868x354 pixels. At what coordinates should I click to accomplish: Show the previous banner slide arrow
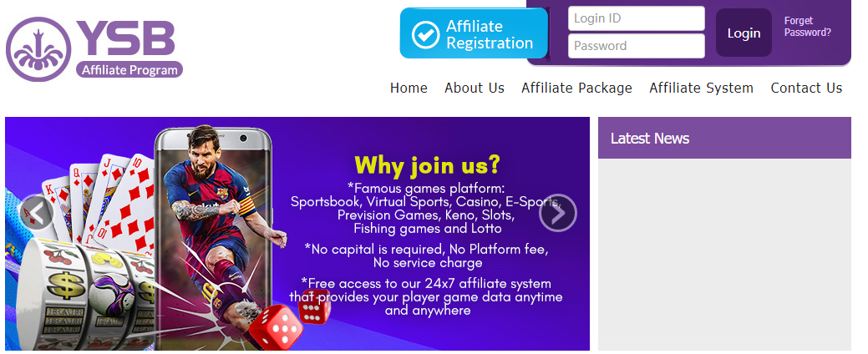click(37, 212)
